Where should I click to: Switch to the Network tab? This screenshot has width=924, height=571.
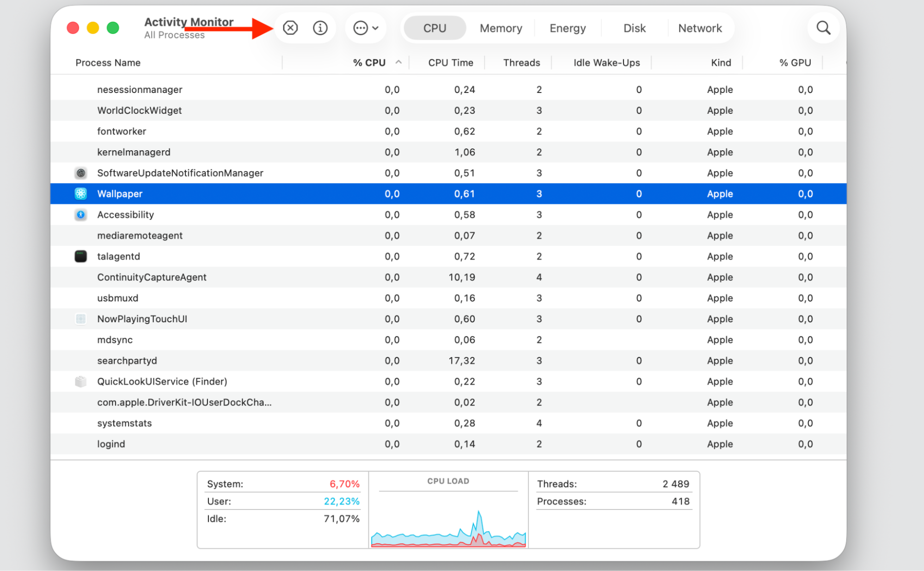click(x=700, y=28)
